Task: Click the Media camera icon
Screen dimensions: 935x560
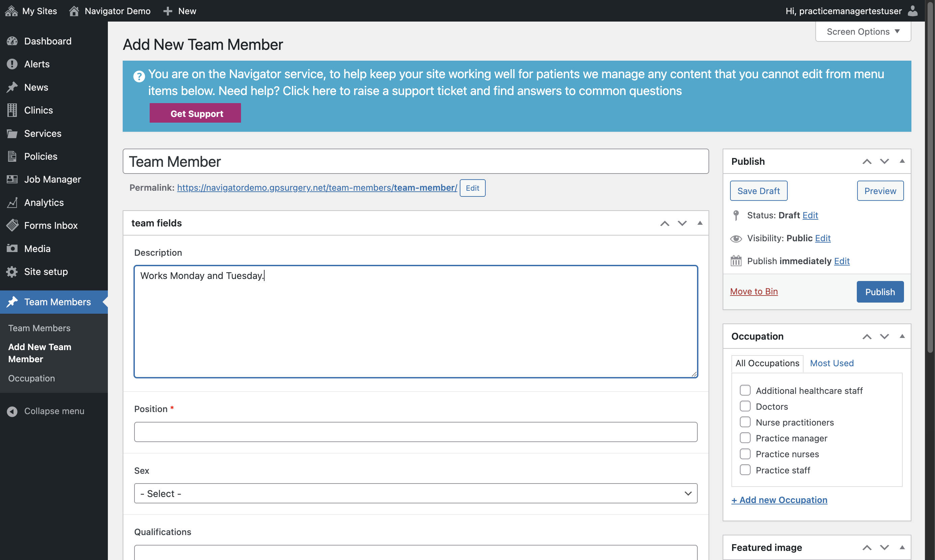Action: (12, 249)
